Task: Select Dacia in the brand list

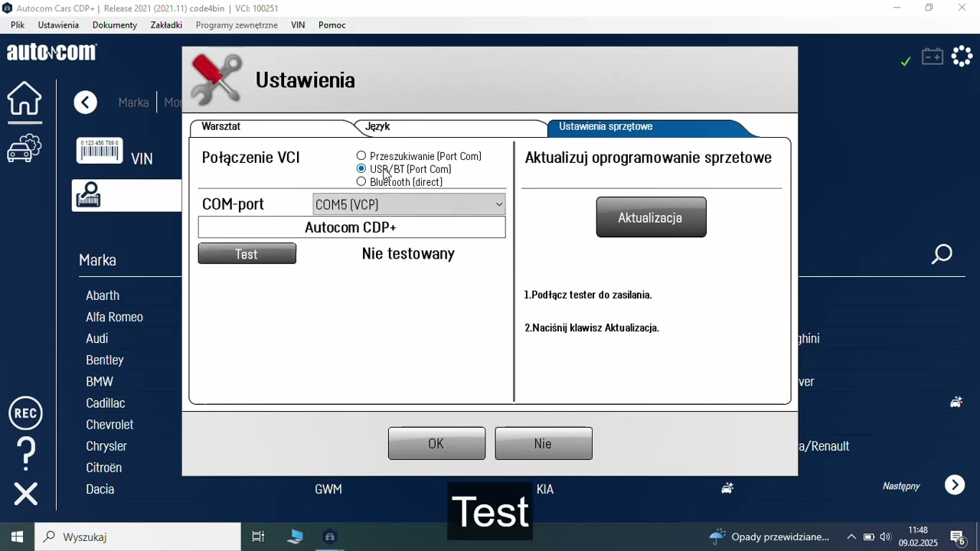Action: (100, 489)
